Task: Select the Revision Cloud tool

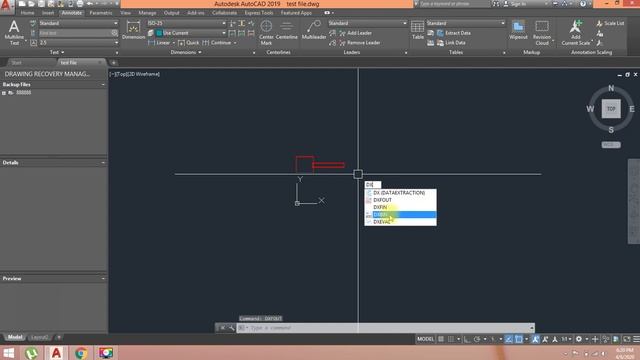Action: click(x=542, y=33)
